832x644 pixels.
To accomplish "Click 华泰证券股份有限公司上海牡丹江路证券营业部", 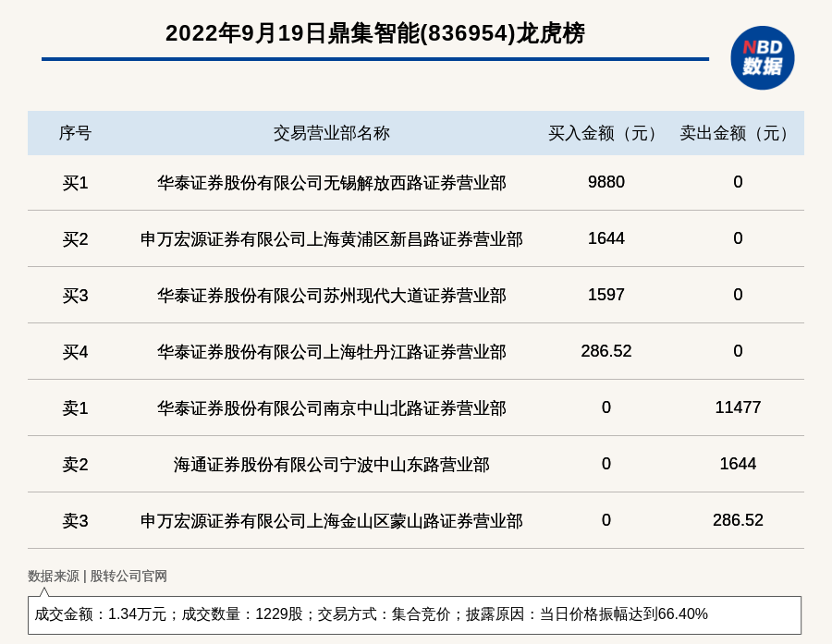I will (x=332, y=352).
